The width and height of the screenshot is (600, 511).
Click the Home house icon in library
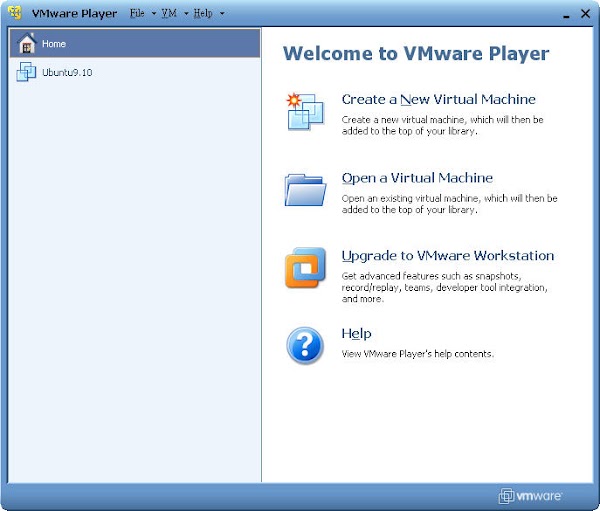click(x=27, y=43)
